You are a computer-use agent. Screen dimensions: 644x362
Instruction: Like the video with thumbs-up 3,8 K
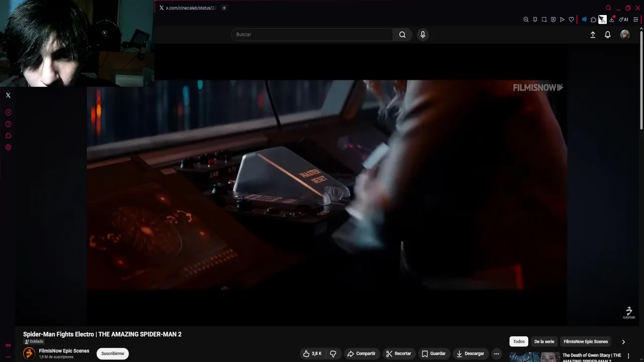[312, 353]
